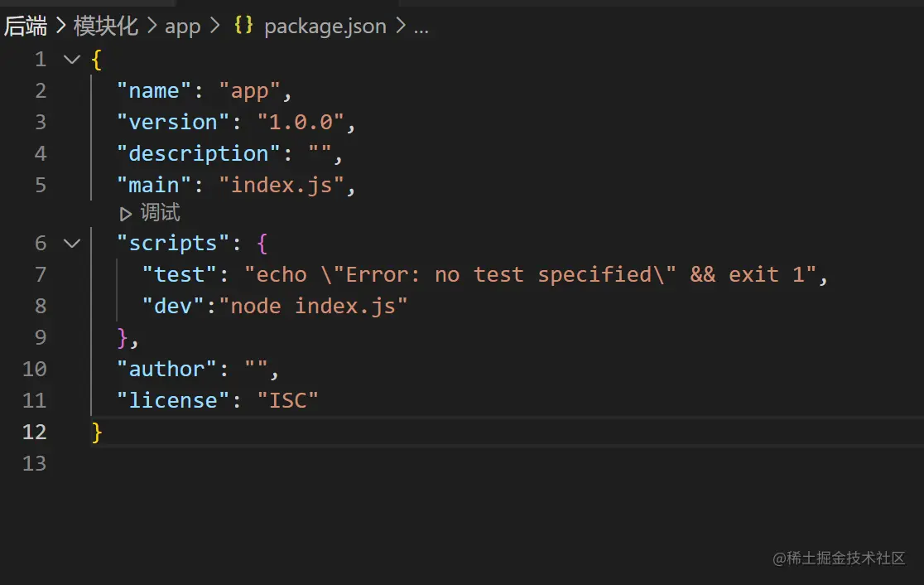
Task: Open the package.json breadcrumb item
Action: (325, 27)
